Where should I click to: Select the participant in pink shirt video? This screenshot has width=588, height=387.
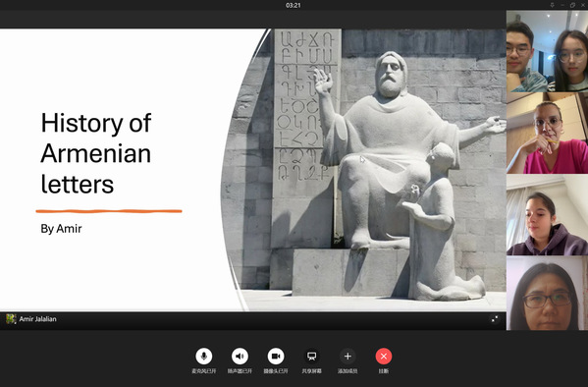tap(547, 134)
